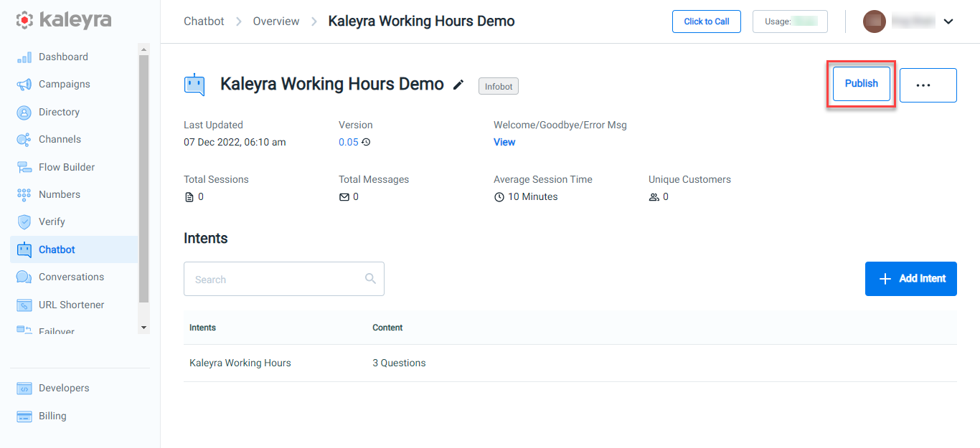
Task: Click the 3 Questions cell
Action: click(x=399, y=363)
